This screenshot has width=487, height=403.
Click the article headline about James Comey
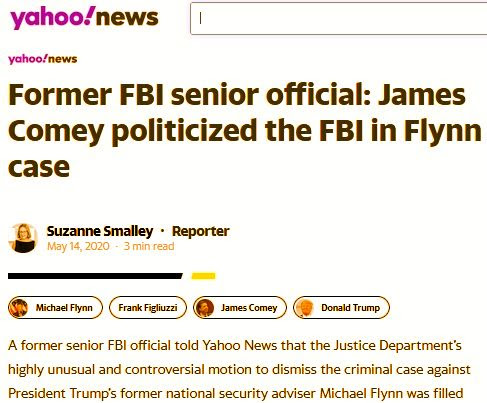pos(245,130)
